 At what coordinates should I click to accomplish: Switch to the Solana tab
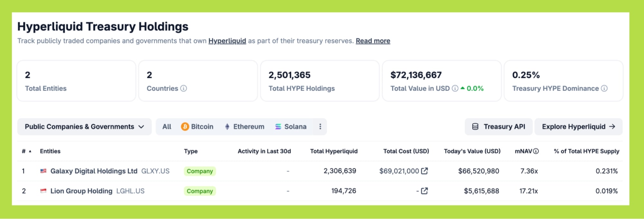(291, 127)
